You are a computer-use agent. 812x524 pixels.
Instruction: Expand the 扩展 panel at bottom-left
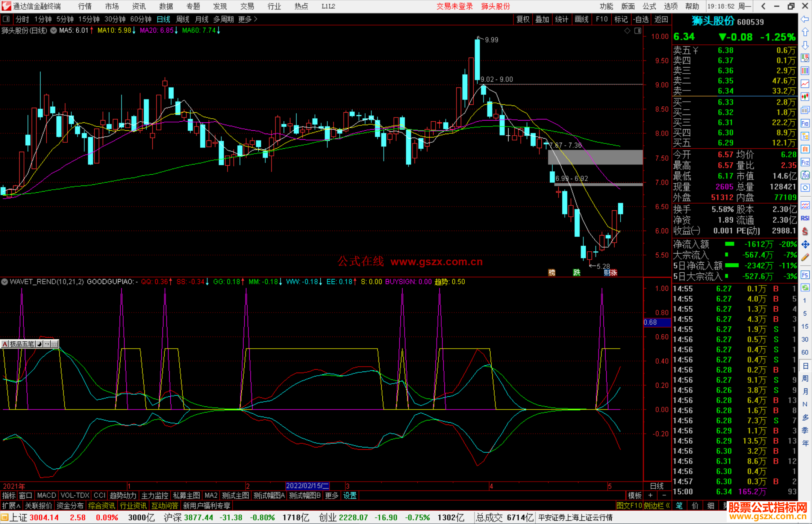(11, 506)
